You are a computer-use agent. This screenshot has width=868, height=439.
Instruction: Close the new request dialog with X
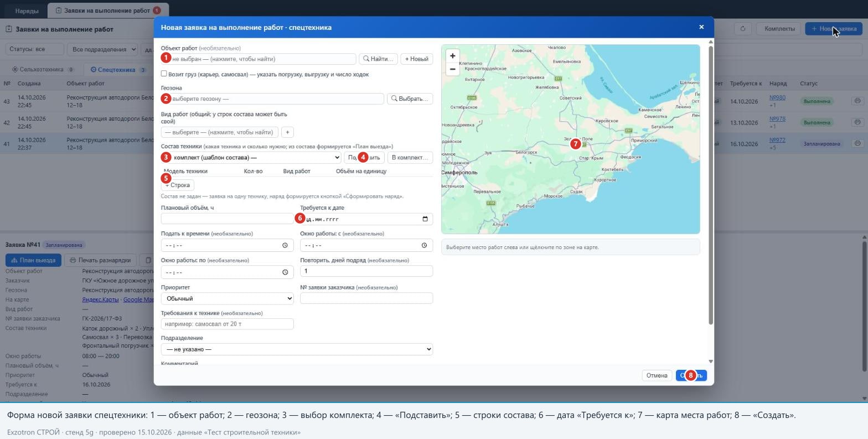(x=701, y=27)
